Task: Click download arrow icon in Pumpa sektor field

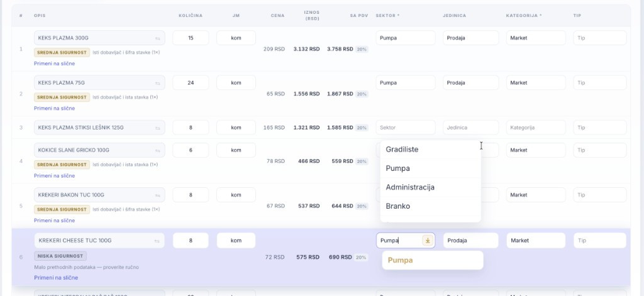Action: point(427,241)
